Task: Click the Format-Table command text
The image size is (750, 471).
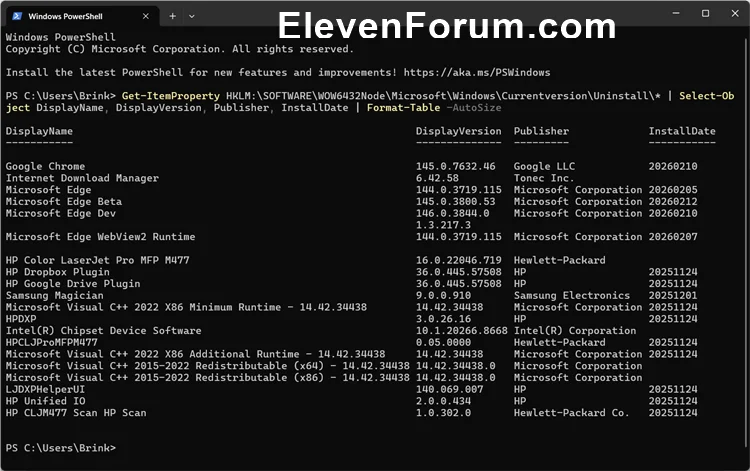Action: [403, 108]
